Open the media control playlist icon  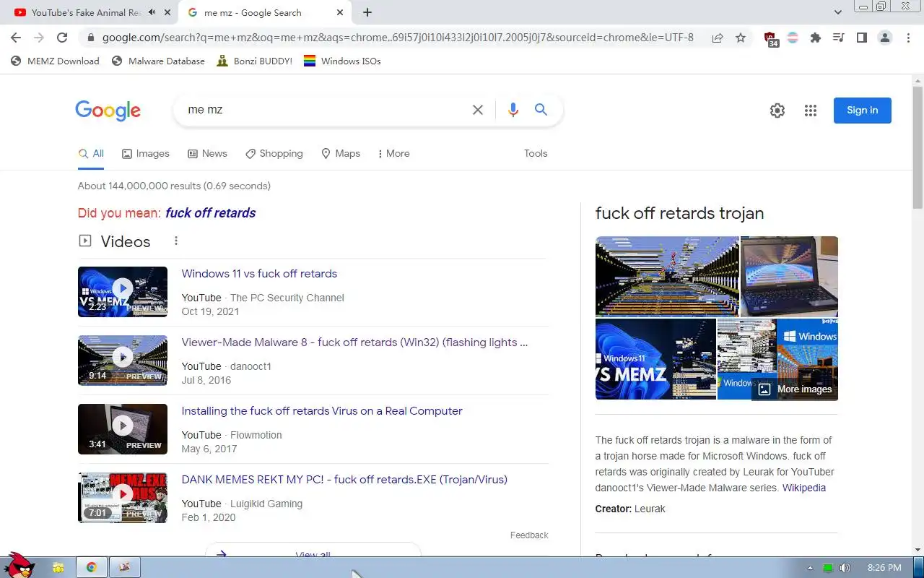[838, 38]
